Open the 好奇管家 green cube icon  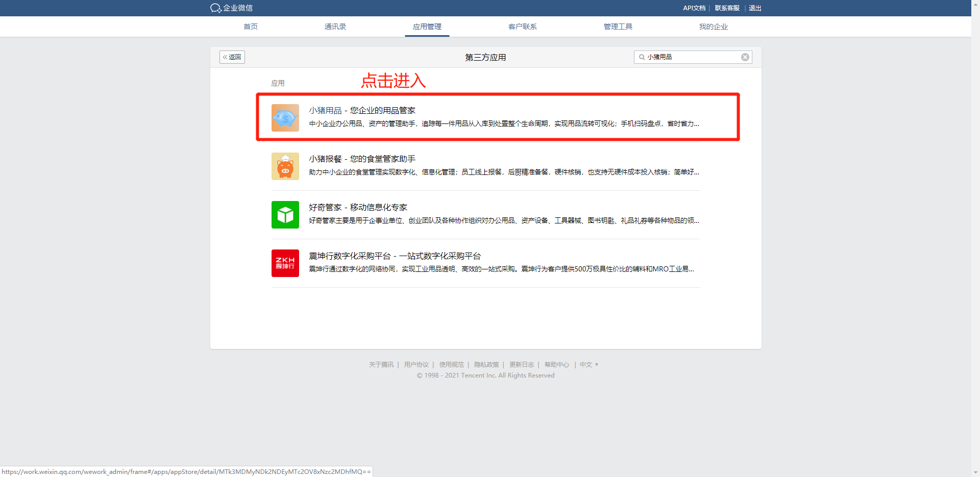[x=285, y=215]
